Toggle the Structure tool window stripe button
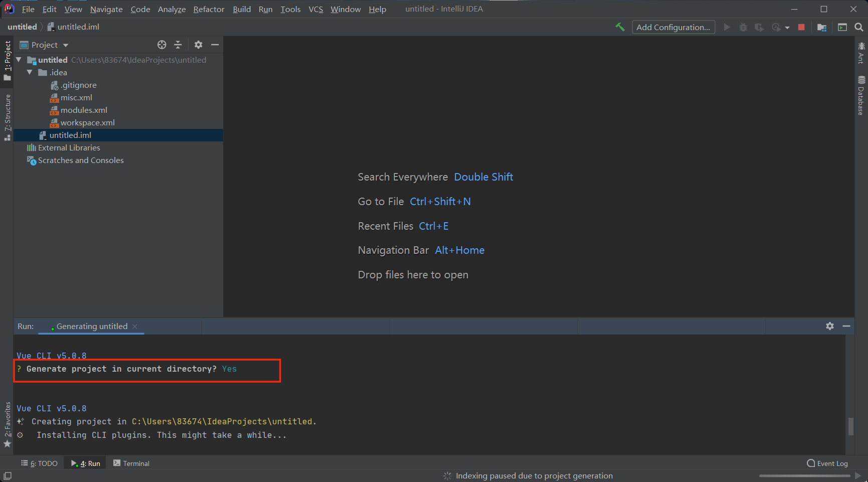The image size is (868, 482). tap(7, 117)
